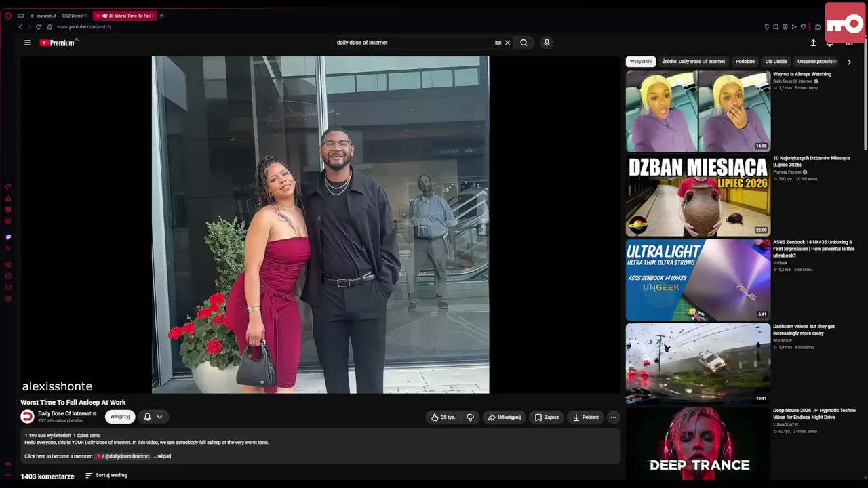Click the Wesprzyj button

click(x=120, y=417)
